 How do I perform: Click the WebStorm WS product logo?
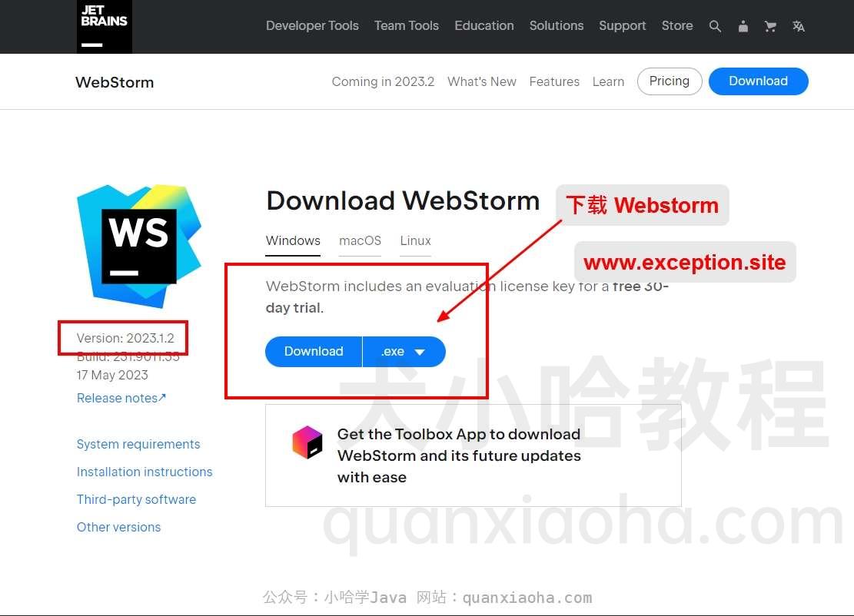pos(139,246)
